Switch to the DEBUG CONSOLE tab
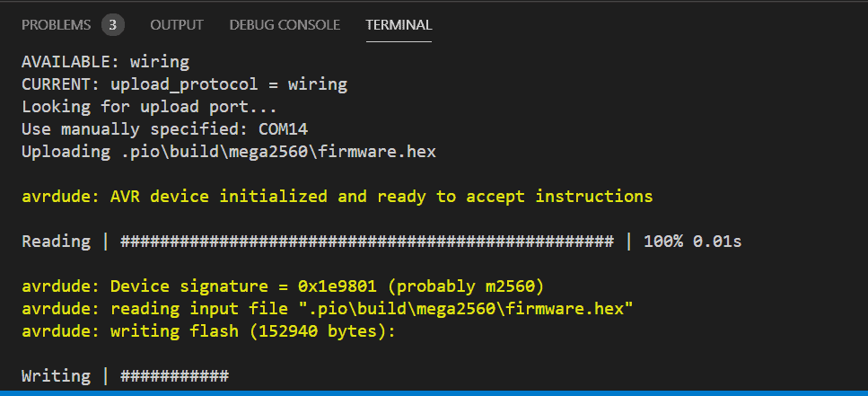 pyautogui.click(x=285, y=24)
